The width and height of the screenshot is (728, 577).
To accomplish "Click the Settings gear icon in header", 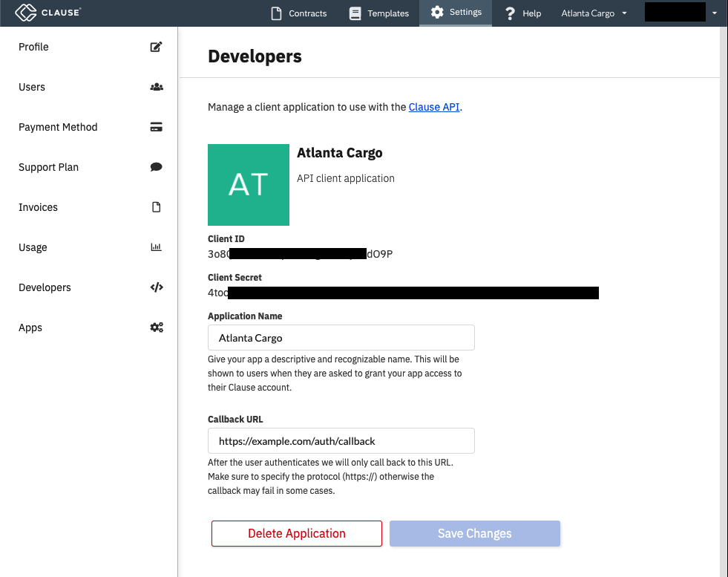I will tap(437, 12).
